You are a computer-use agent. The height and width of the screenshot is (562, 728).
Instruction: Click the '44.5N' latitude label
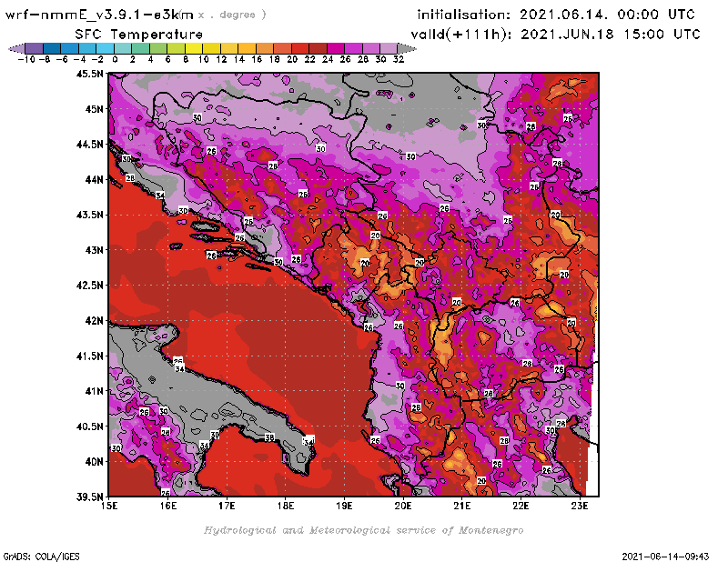click(89, 145)
